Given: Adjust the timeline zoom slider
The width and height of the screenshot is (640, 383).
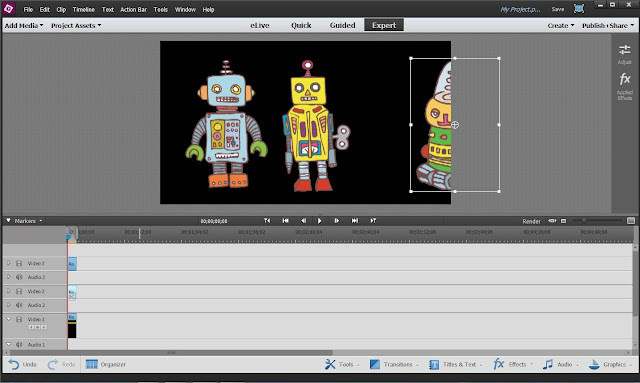Looking at the screenshot, I should pos(584,220).
